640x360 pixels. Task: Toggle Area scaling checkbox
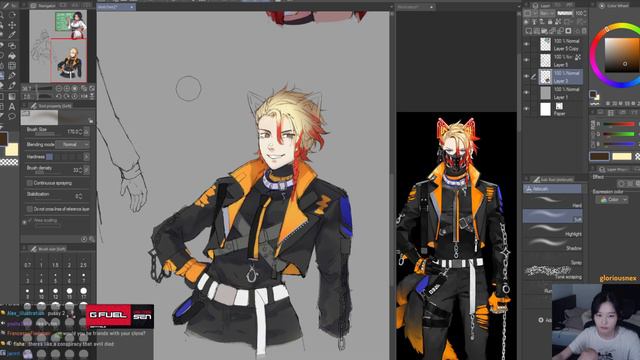click(x=30, y=220)
